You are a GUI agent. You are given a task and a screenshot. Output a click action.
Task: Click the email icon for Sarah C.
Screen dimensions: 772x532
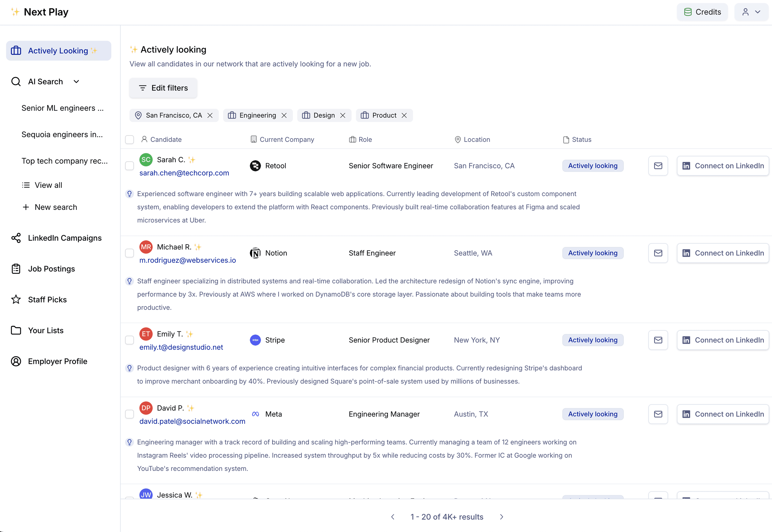(658, 166)
